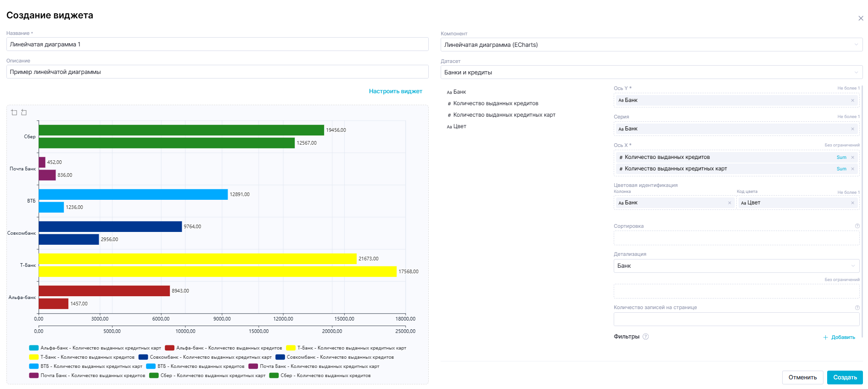Expand the Датасет dropdown
868x389 pixels.
[x=651, y=73]
